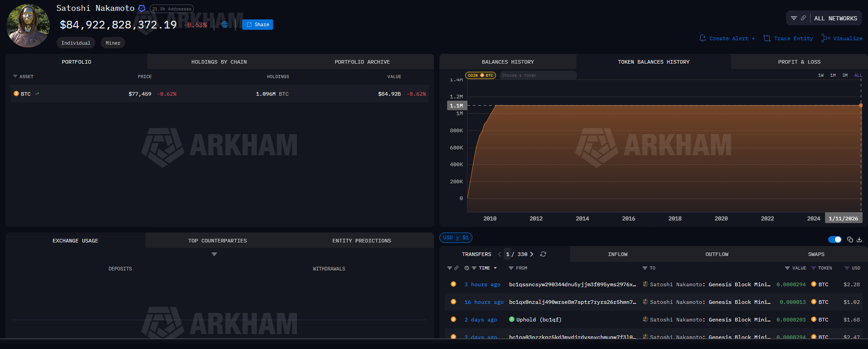Viewport: 868px width, 349px height.
Task: Open the ALL NETWORKS selector
Action: point(835,19)
